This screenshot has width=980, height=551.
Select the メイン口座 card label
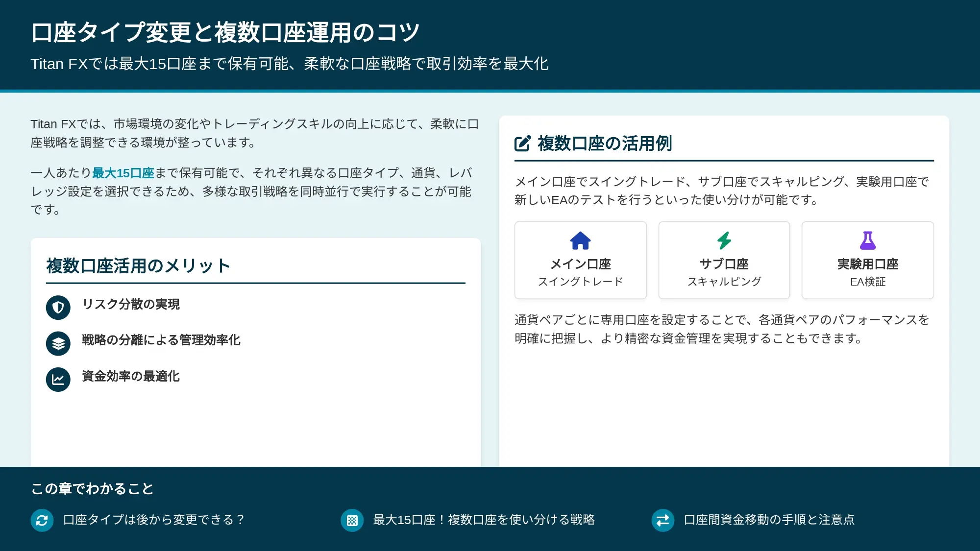pyautogui.click(x=581, y=264)
